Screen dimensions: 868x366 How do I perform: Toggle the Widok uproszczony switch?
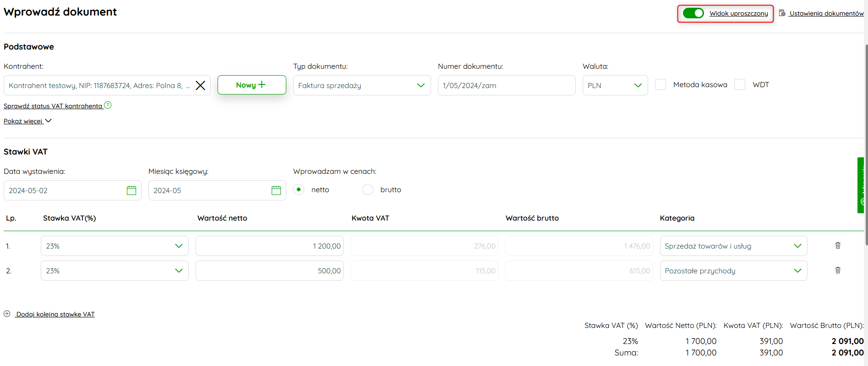click(x=693, y=13)
